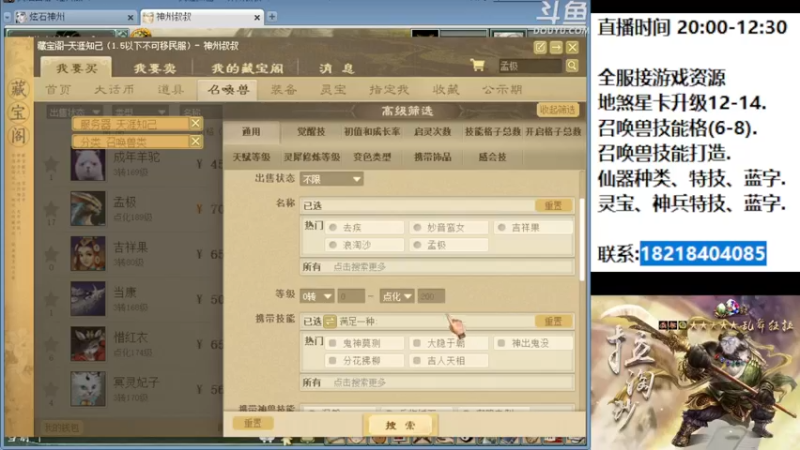800x450 pixels.
Task: Open a new browser tab with plus icon
Action: 272,17
